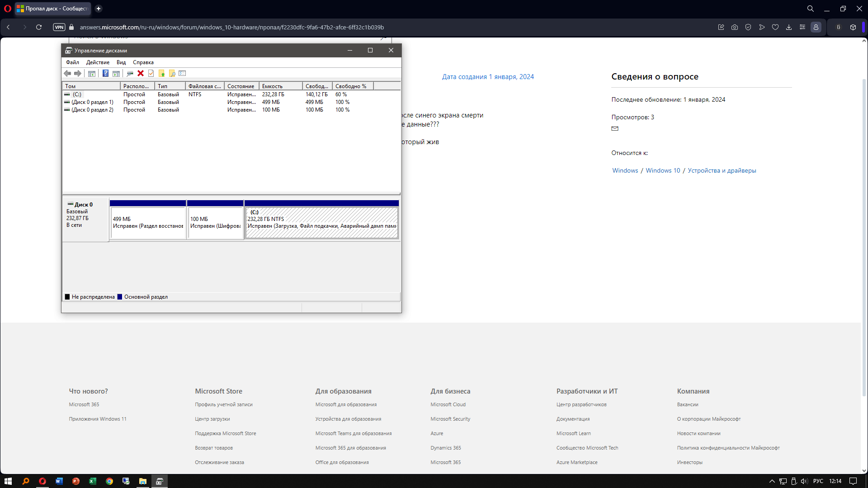Click the black Не распределена legend swatch
This screenshot has height=488, width=868.
[67, 297]
